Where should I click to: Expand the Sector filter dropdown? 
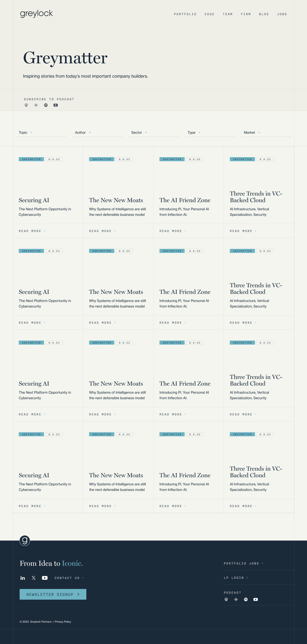pos(139,132)
